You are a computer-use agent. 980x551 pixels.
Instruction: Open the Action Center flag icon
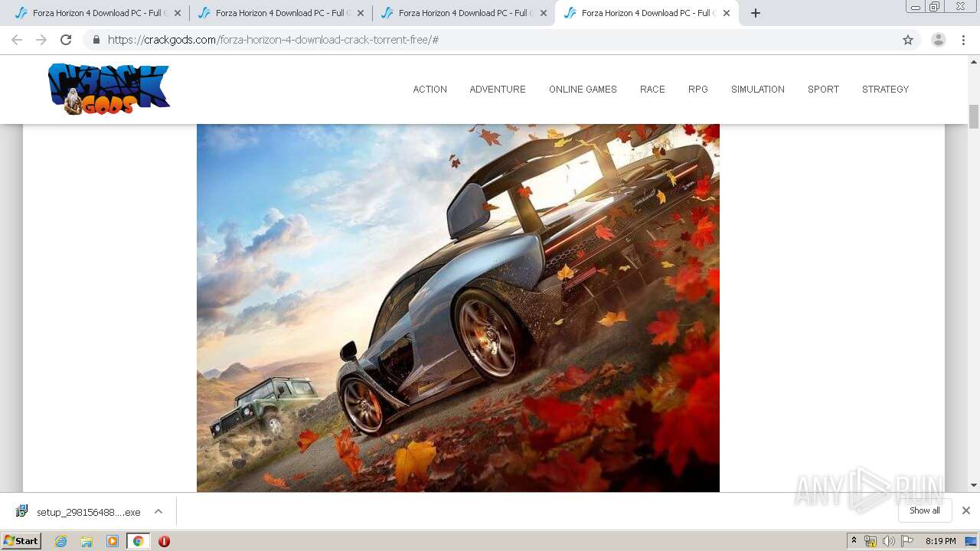906,541
